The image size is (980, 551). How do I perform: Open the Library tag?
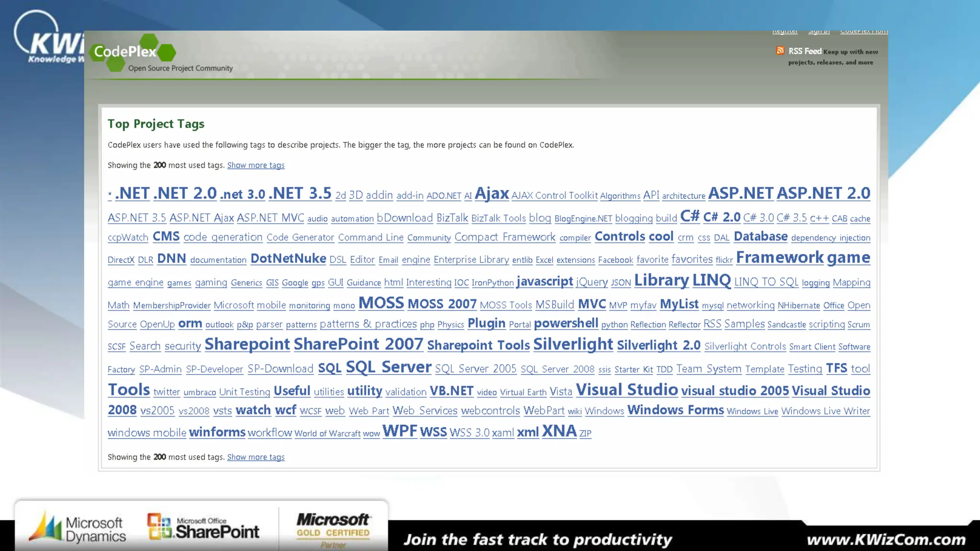click(x=661, y=280)
